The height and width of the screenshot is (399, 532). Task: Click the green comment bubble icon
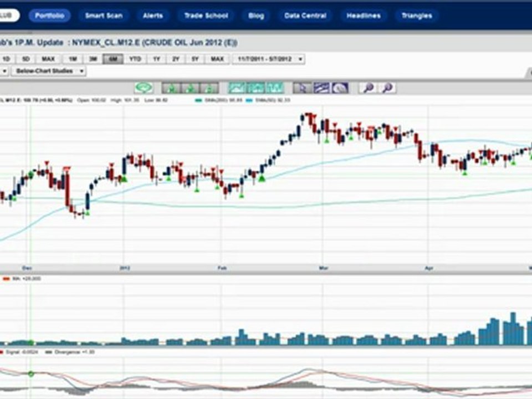pos(144,88)
